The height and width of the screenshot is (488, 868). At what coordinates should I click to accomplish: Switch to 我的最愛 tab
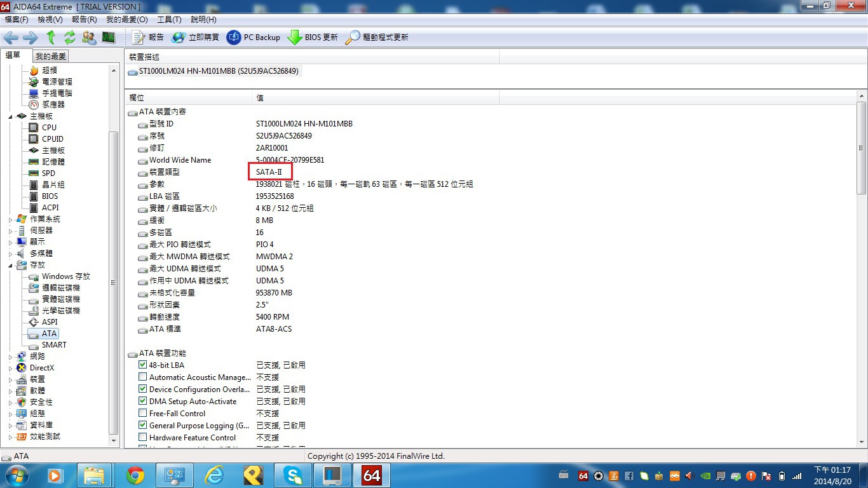(x=50, y=57)
